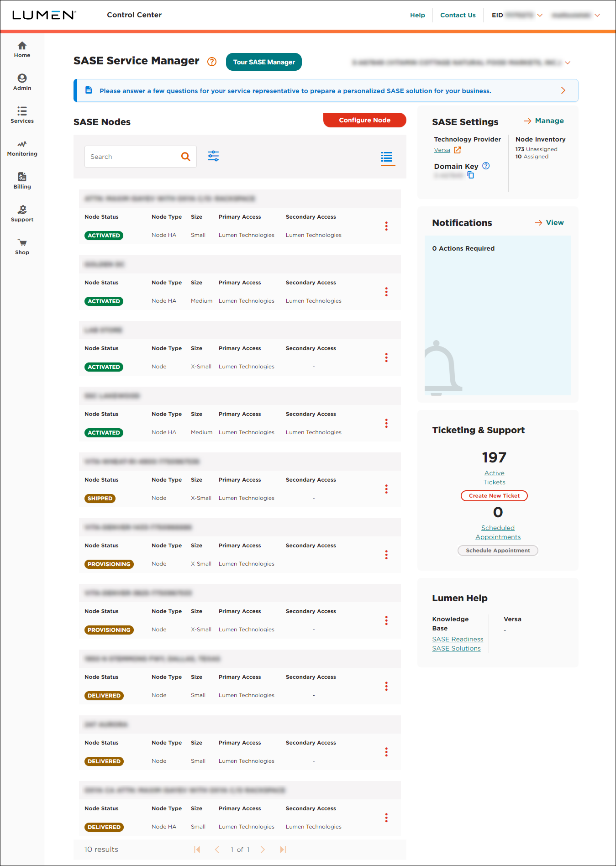Go to the last results page
Viewport: 616px width, 866px height.
tap(283, 850)
